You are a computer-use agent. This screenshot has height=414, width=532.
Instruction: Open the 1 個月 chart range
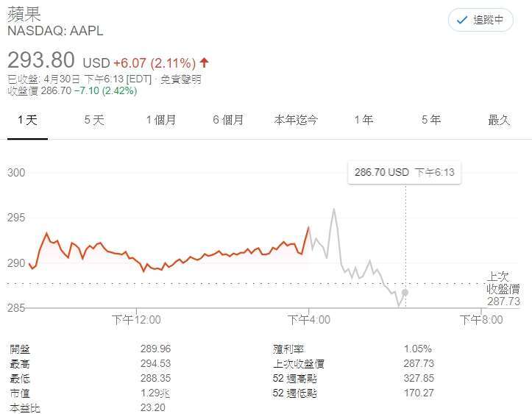click(x=160, y=120)
